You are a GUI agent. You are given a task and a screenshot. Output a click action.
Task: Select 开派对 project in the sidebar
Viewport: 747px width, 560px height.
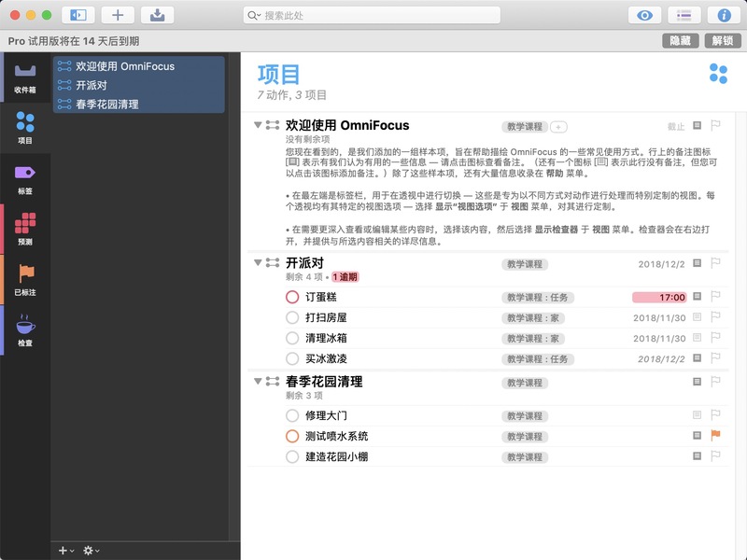coord(138,85)
